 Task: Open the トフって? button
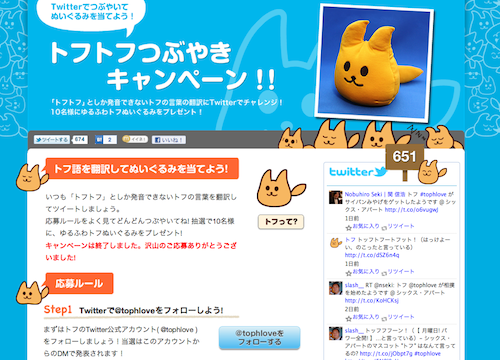[x=281, y=222]
